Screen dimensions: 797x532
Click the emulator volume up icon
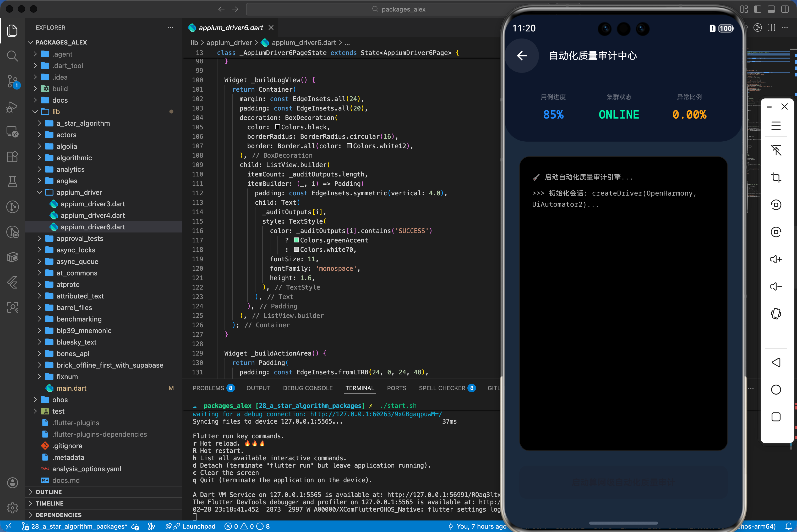[776, 259]
